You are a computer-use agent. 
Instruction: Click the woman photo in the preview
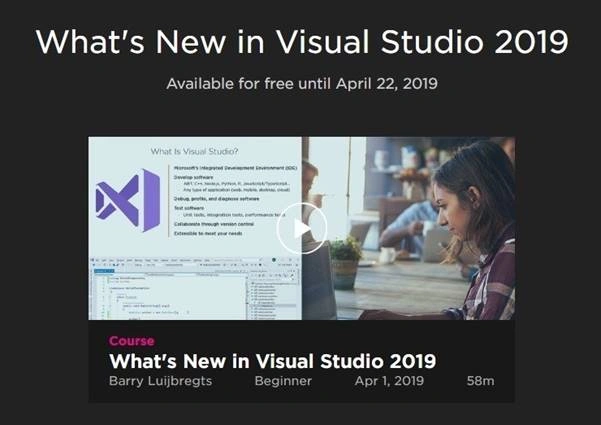tap(409, 228)
